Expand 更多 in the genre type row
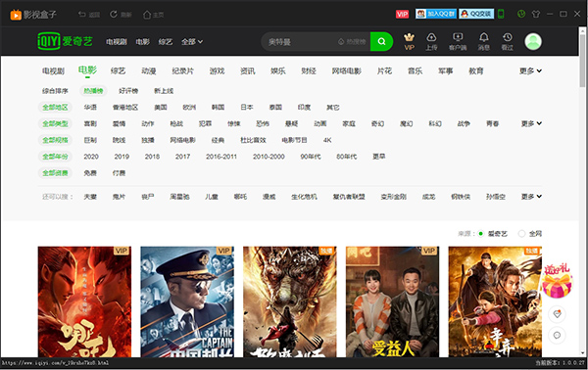The image size is (588, 370). pos(531,123)
